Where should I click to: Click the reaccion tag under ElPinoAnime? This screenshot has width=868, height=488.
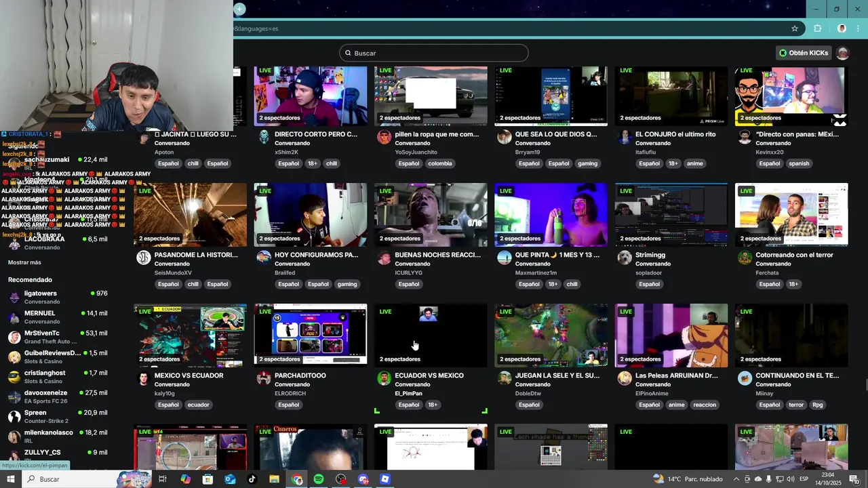tap(705, 405)
